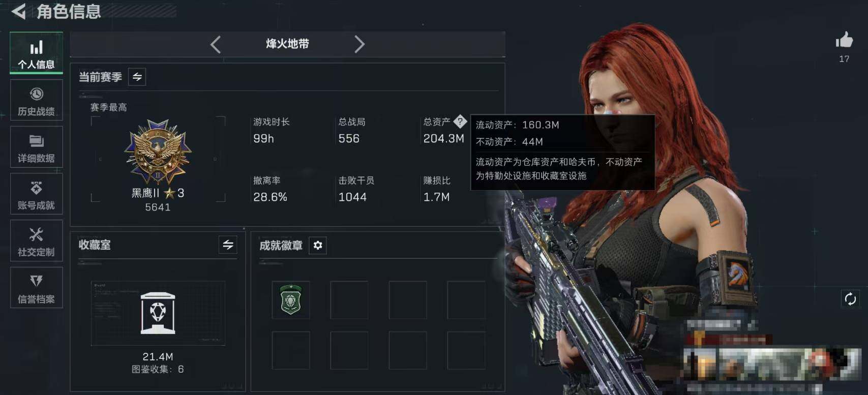Open the 信誉档案 reputation section
The height and width of the screenshot is (395, 868).
(36, 288)
